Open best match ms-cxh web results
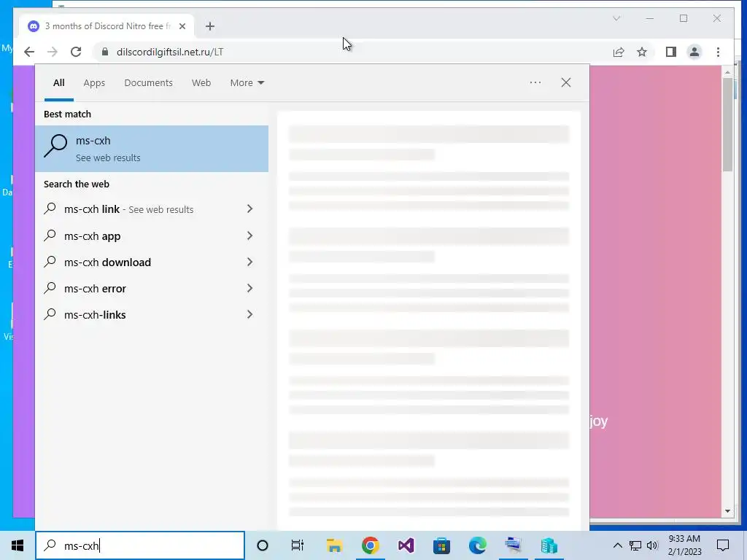Screen dimensions: 747x560 (152, 149)
